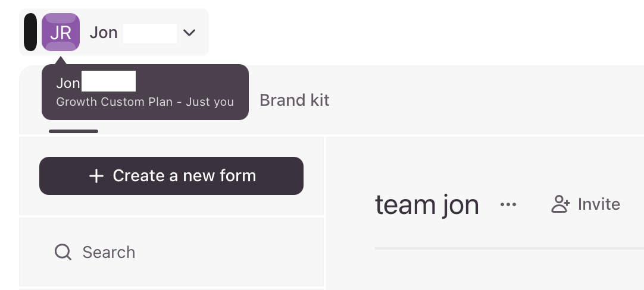Viewport: 644px width, 290px height.
Task: Switch to the Brand kit tab
Action: coord(294,100)
